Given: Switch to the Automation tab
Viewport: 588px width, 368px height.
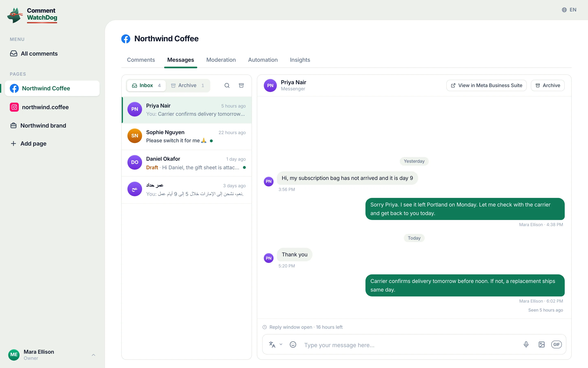Looking at the screenshot, I should [263, 60].
